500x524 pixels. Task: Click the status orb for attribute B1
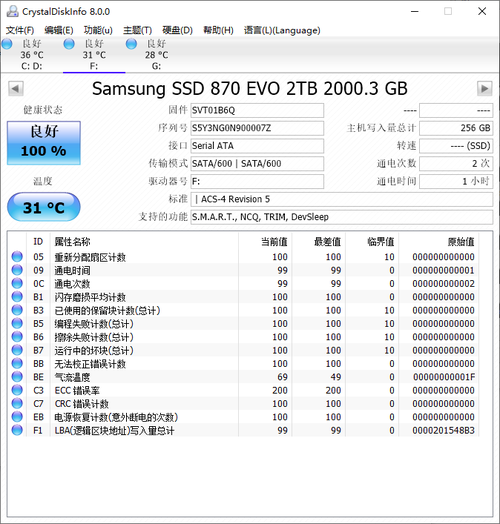[x=17, y=297]
